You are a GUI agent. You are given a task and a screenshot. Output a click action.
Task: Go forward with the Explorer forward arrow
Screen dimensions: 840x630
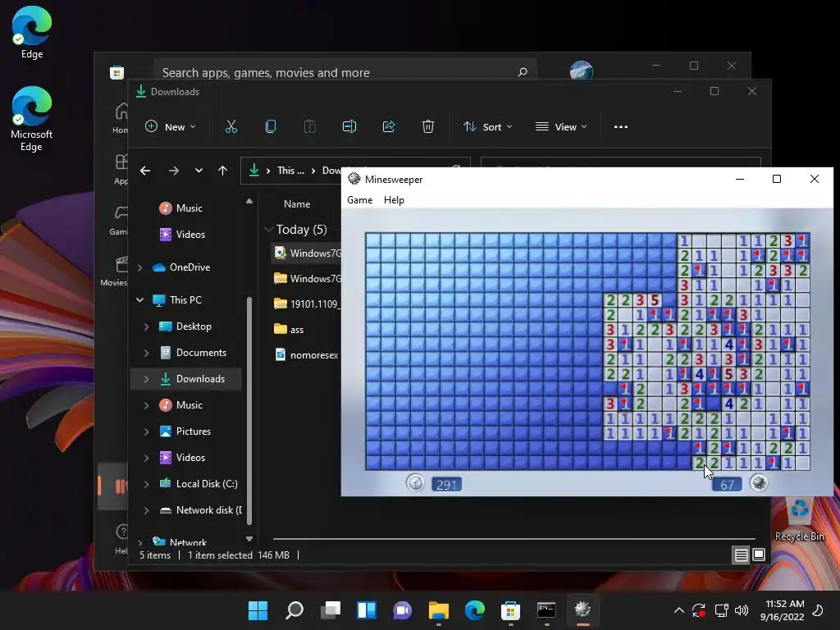click(x=174, y=171)
